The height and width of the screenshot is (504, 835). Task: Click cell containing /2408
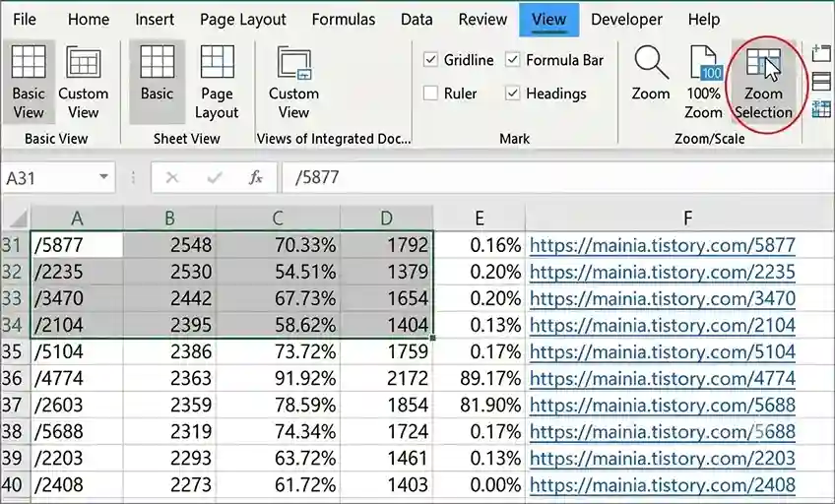77,485
